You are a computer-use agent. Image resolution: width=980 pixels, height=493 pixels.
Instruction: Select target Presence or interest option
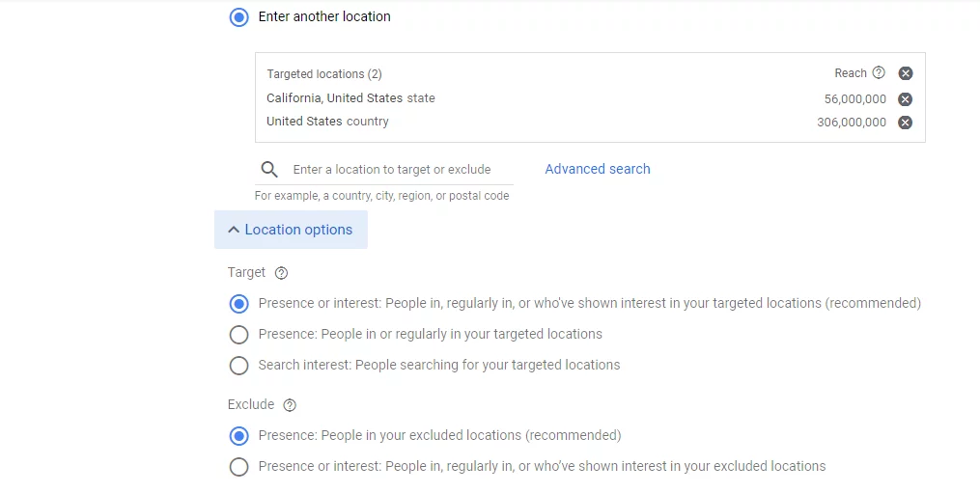[x=238, y=304]
